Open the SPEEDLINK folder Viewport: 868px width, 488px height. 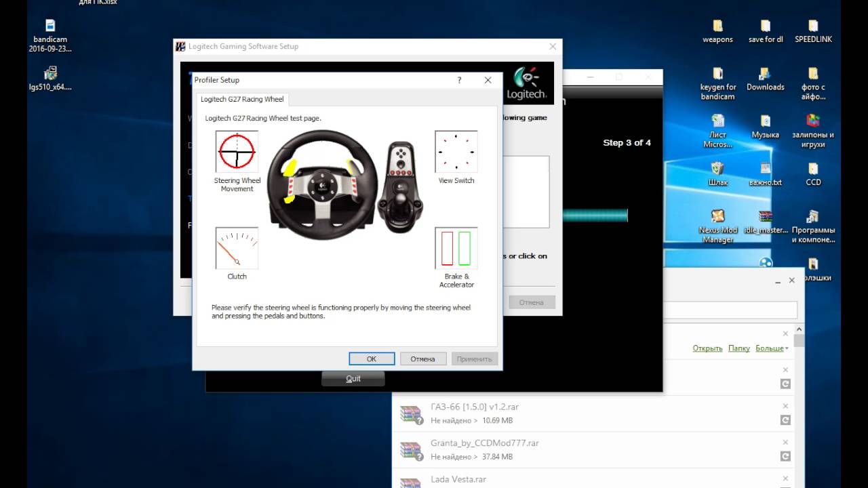pos(813,31)
